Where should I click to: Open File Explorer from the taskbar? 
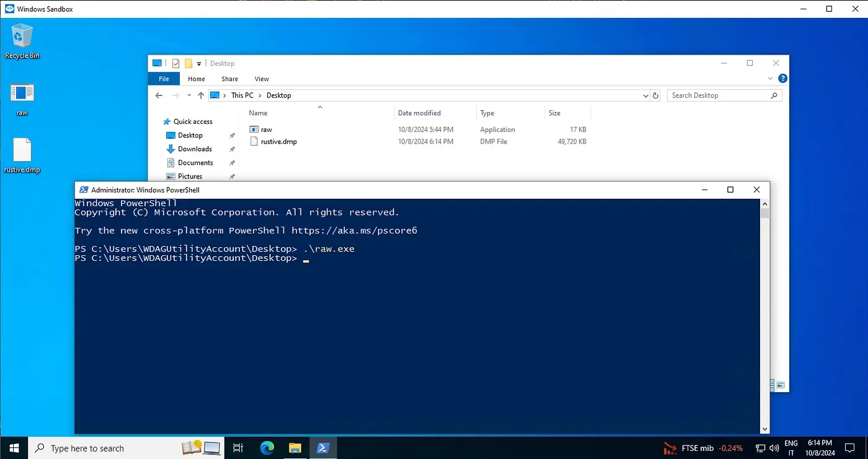[294, 447]
